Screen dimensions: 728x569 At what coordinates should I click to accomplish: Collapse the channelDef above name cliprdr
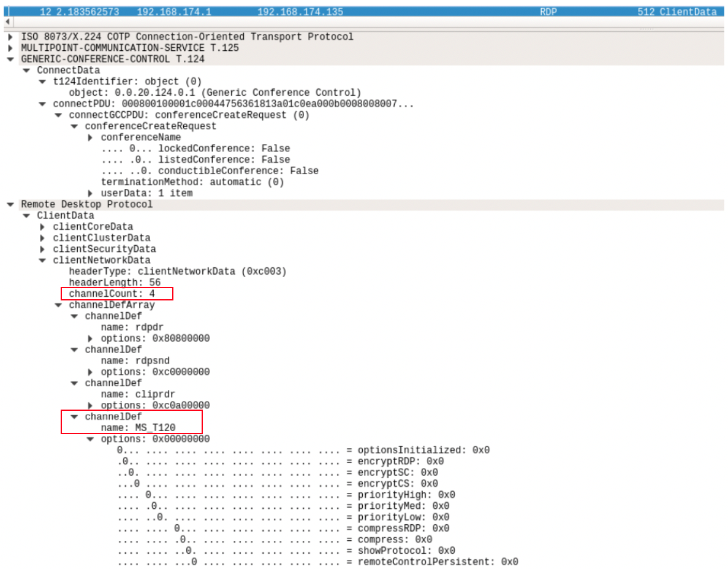[x=74, y=383]
